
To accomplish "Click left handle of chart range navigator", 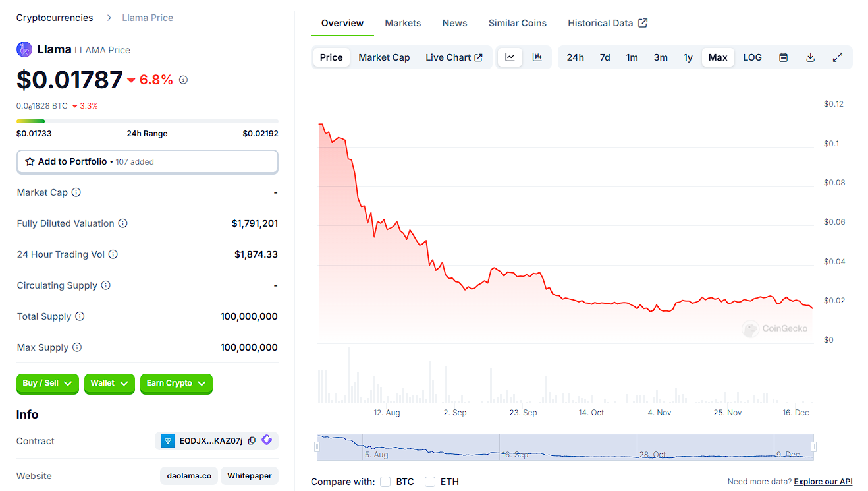I will (317, 447).
